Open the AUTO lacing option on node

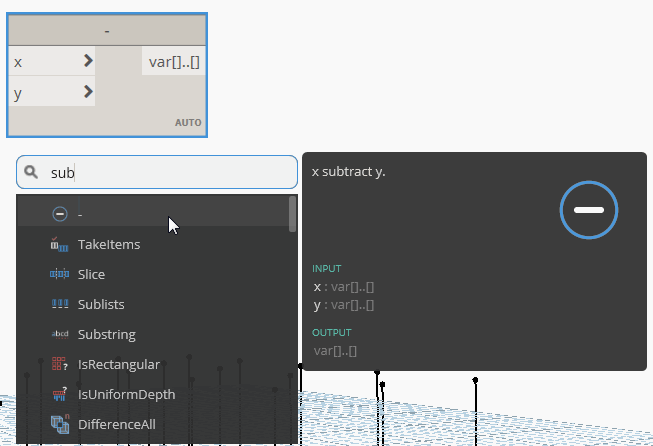click(188, 123)
